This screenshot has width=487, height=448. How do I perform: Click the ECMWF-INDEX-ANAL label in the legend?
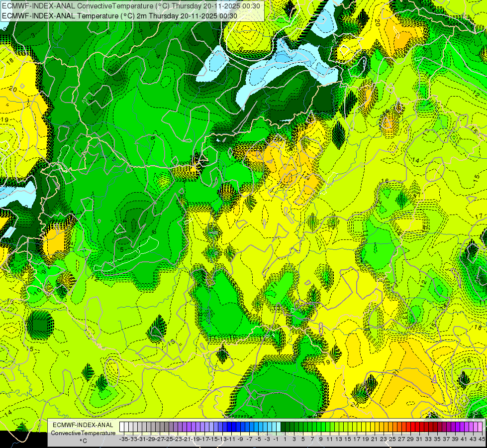(x=83, y=425)
